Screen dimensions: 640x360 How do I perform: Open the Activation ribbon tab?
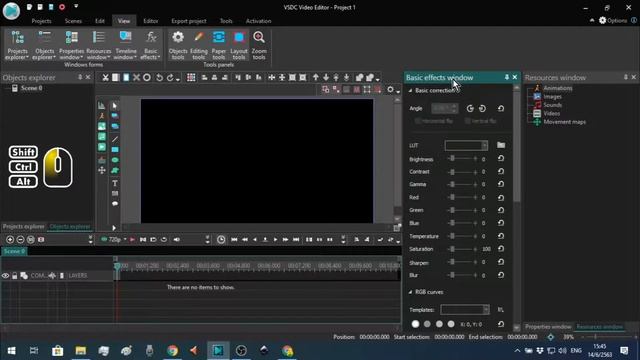pyautogui.click(x=258, y=21)
